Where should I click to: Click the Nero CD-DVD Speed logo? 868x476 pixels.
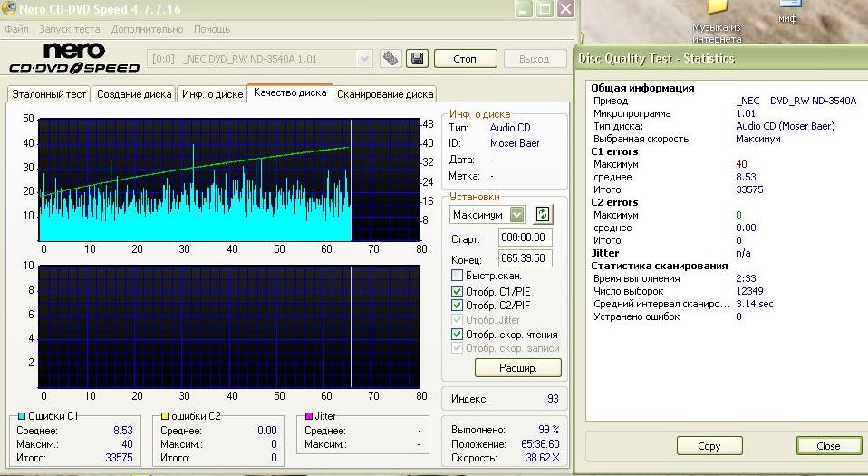(x=74, y=58)
